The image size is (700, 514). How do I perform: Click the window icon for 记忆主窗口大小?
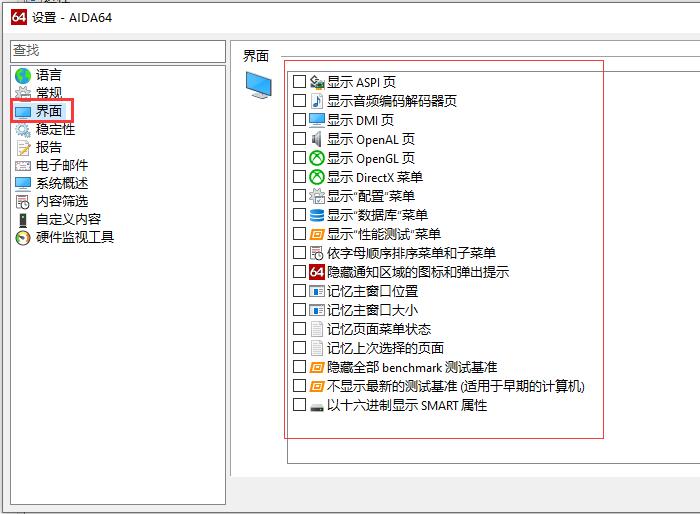pos(317,310)
